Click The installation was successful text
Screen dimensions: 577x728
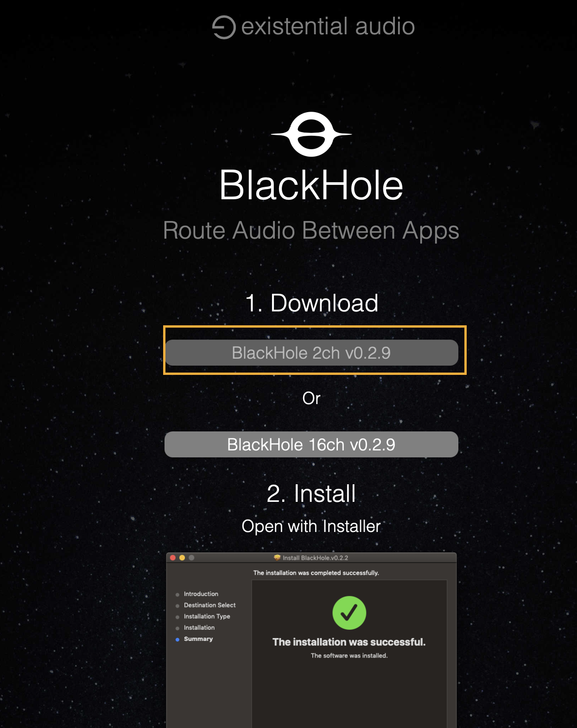coord(349,642)
